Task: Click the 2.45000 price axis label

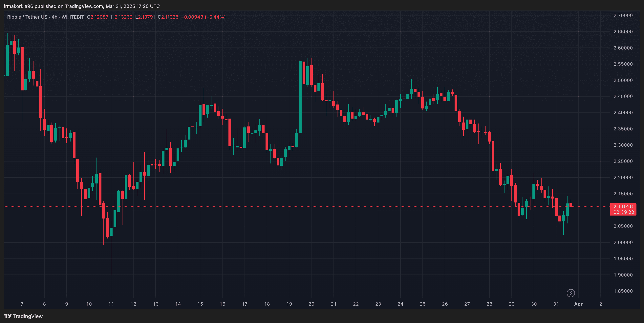Action: pos(623,96)
